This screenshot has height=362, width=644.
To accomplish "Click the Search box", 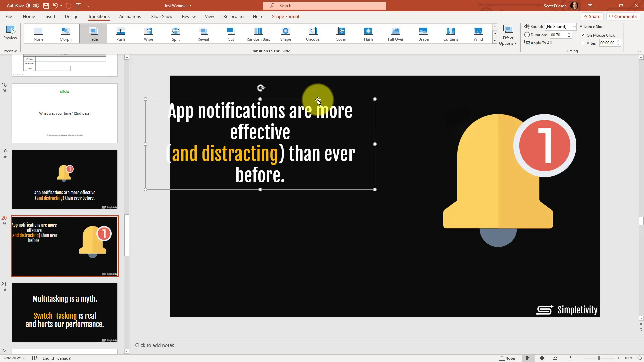I will pos(324,6).
